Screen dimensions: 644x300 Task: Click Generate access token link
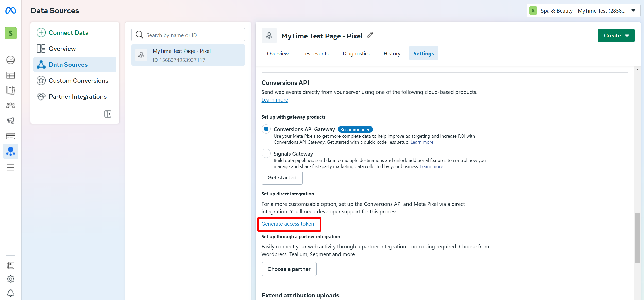(287, 224)
